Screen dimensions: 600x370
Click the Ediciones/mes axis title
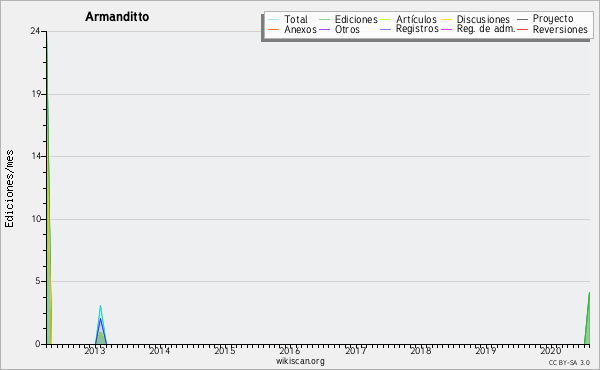coord(9,189)
